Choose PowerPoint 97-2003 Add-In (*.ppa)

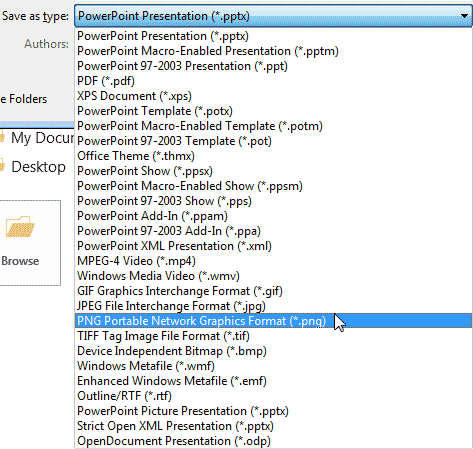pyautogui.click(x=273, y=231)
